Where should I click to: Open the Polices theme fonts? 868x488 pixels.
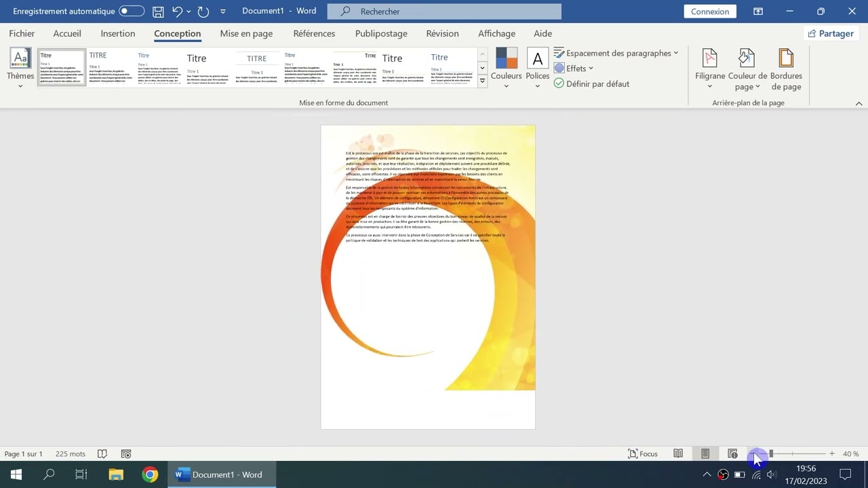coord(537,68)
